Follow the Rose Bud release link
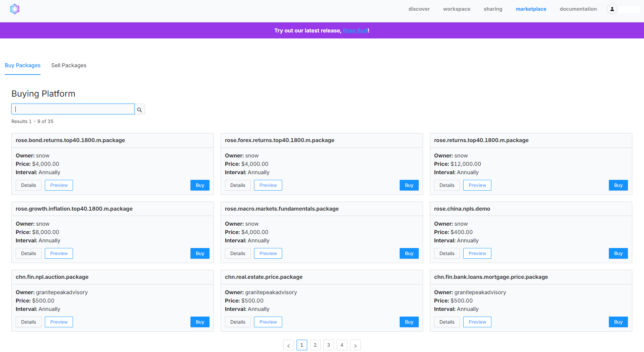 click(x=355, y=31)
